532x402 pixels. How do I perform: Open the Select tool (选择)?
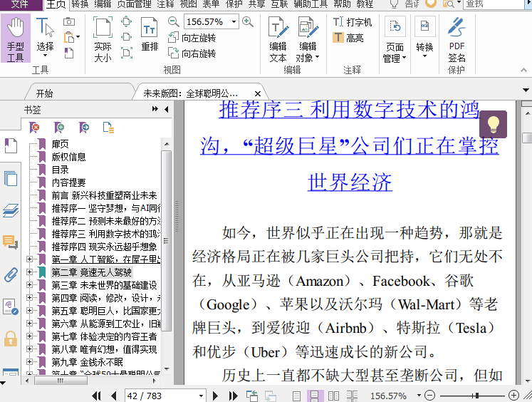tap(45, 38)
